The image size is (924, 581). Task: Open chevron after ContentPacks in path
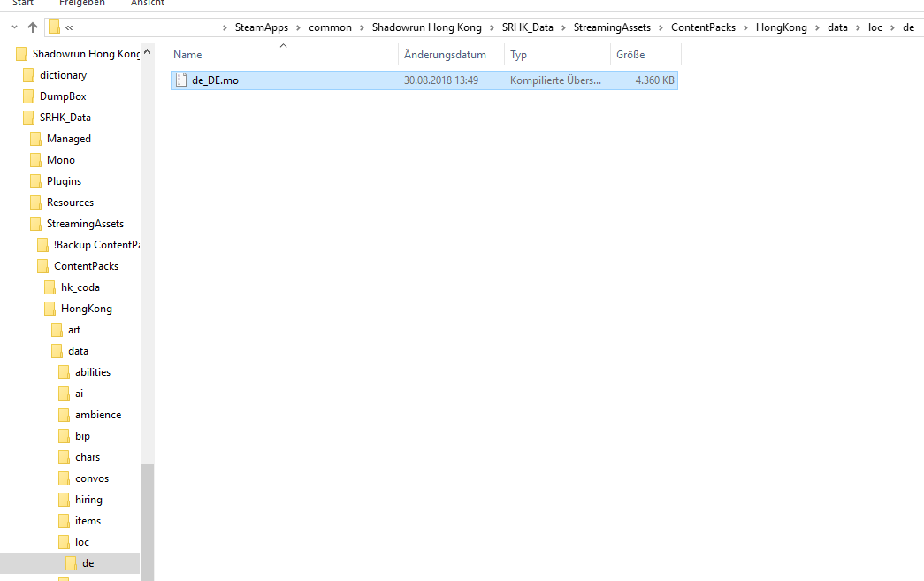745,27
